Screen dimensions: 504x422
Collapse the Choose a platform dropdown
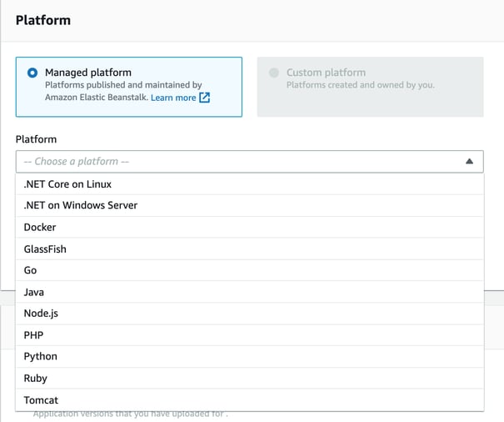pyautogui.click(x=249, y=162)
